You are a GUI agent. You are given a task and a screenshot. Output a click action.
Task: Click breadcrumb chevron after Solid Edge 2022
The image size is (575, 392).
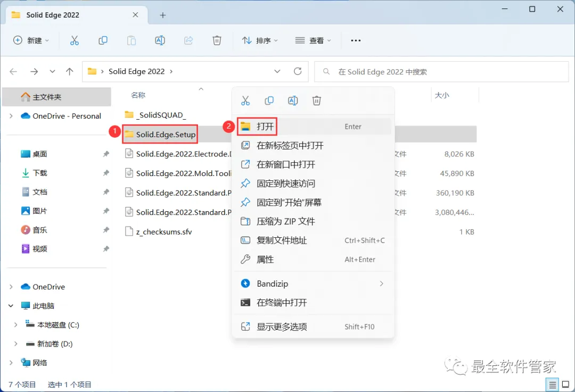coord(171,71)
